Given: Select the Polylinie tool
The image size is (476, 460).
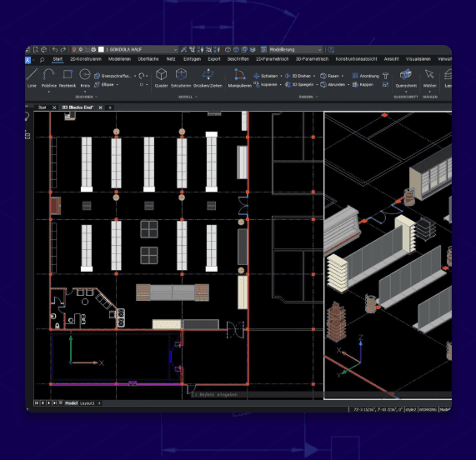Looking at the screenshot, I should (x=48, y=78).
